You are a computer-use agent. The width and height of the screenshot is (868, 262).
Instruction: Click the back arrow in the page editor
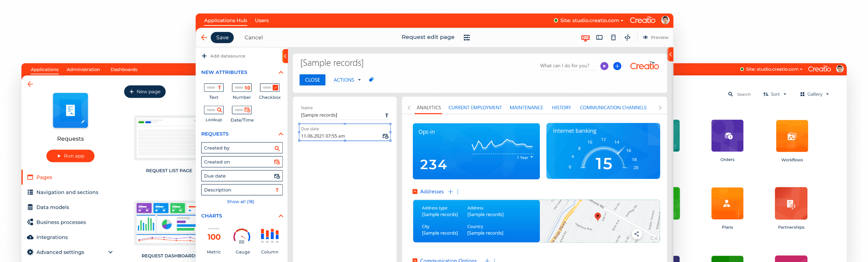pos(204,37)
